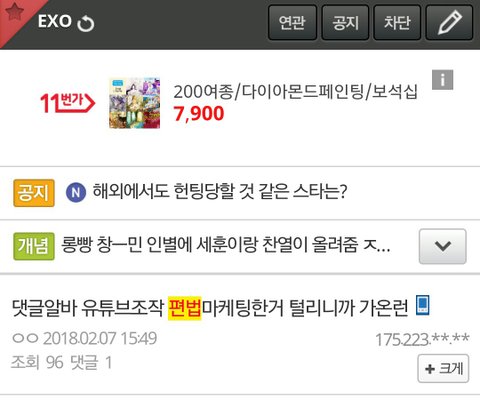Open notice 해외에서도 헌팅당할 것 같은 스타는?
Viewport: 480px width, 400px height.
220,191
